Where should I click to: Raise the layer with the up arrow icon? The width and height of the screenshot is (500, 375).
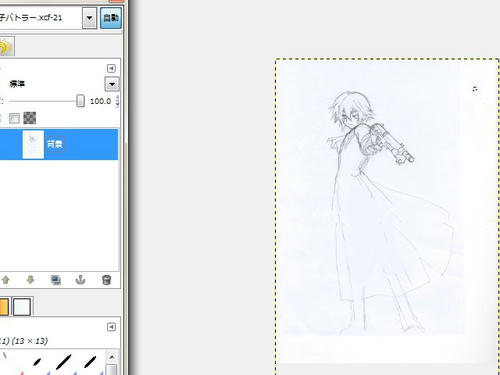pyautogui.click(x=5, y=280)
